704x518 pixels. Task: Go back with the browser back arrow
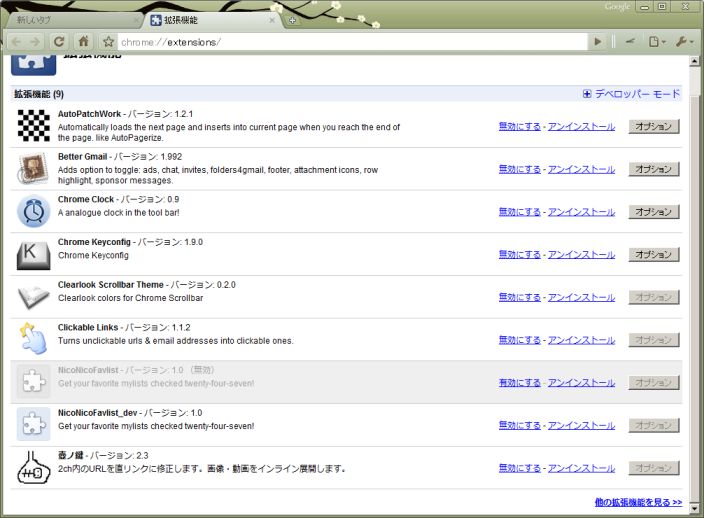point(17,42)
